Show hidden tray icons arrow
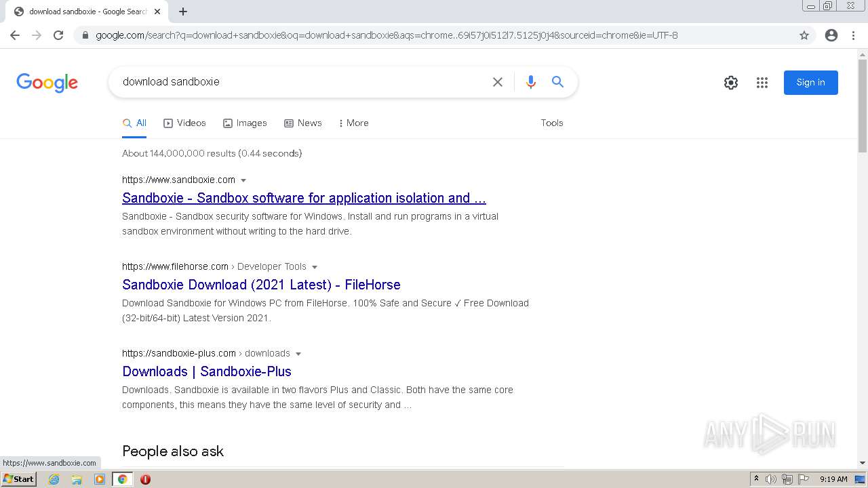Image resolution: width=868 pixels, height=488 pixels. (756, 479)
